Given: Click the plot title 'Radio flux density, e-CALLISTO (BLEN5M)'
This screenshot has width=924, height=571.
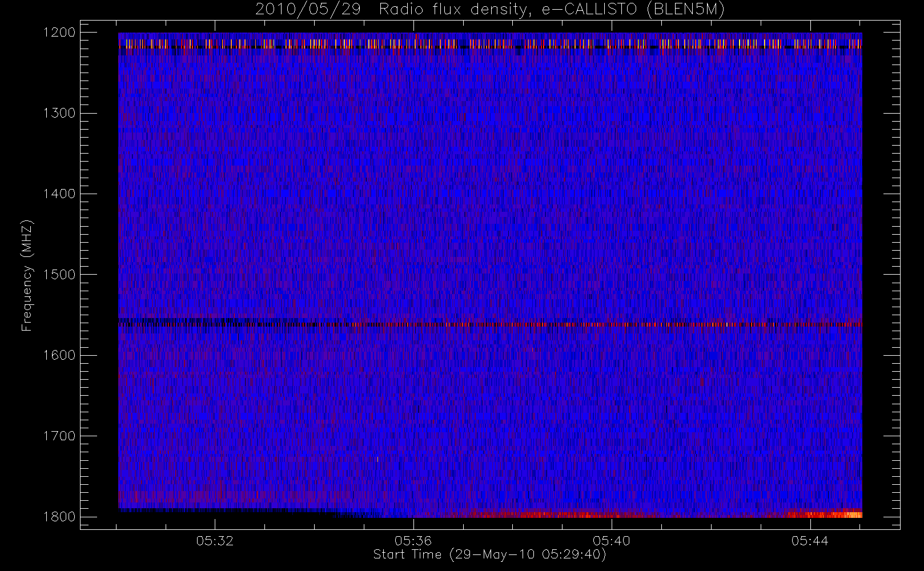Looking at the screenshot, I should tap(552, 10).
